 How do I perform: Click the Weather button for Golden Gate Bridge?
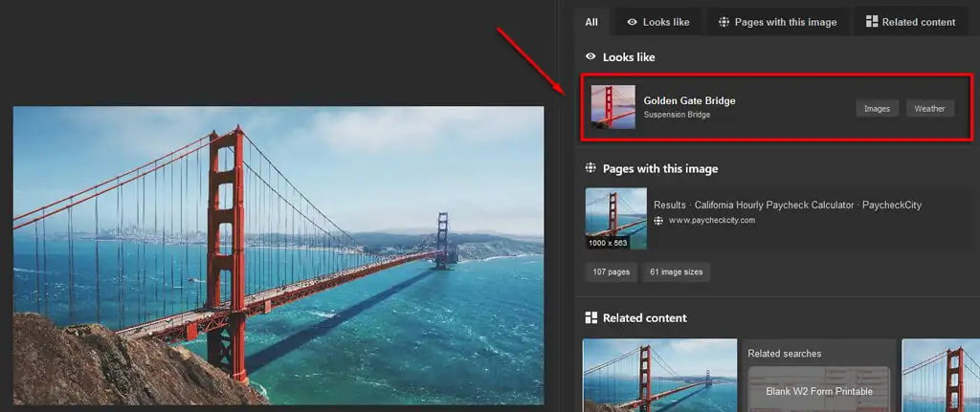(929, 108)
